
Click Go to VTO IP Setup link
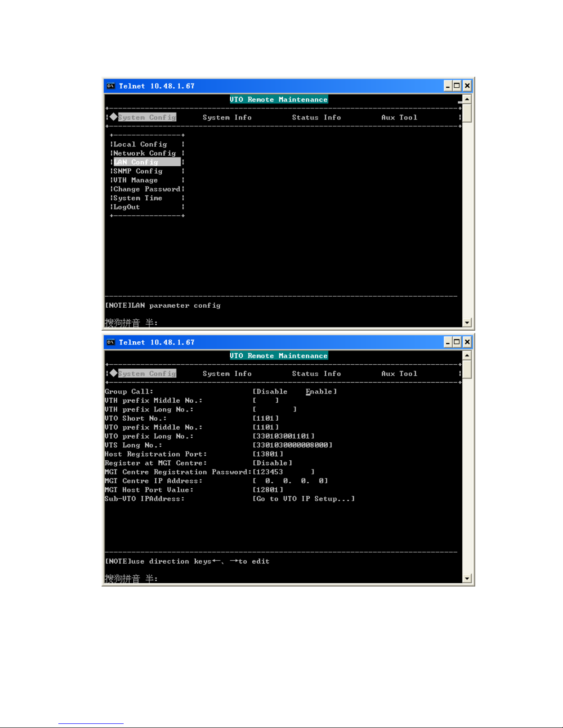pos(303,499)
